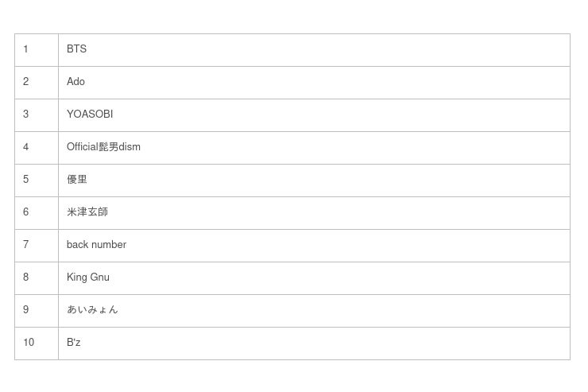Screen dimensions: 588x392
Task: Click the あいみょん artist name
Action: point(92,310)
